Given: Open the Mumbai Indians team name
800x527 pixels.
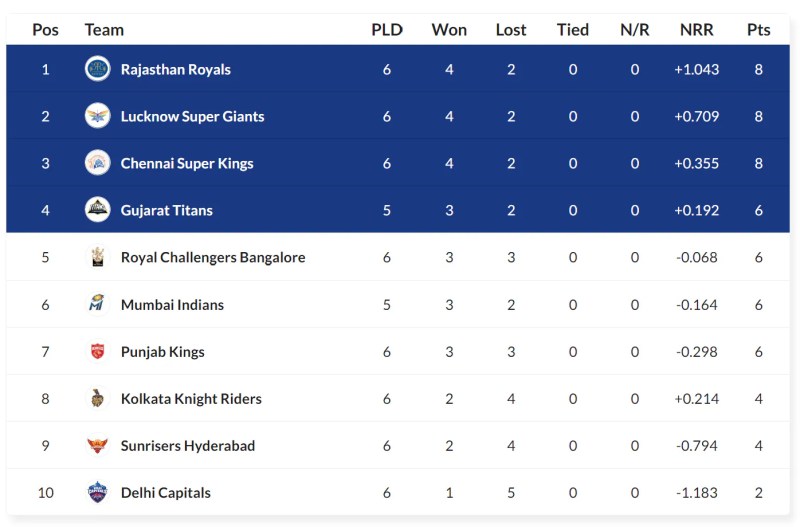Looking at the screenshot, I should click(172, 304).
